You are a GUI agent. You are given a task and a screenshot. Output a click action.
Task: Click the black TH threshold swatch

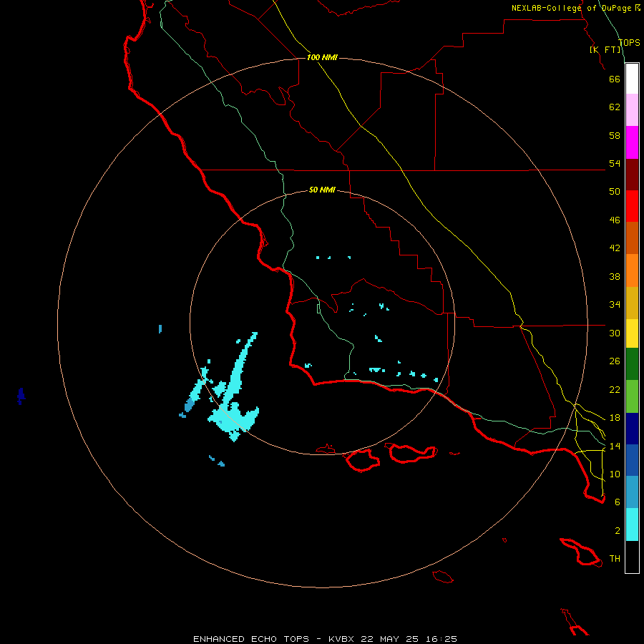[x=632, y=557]
